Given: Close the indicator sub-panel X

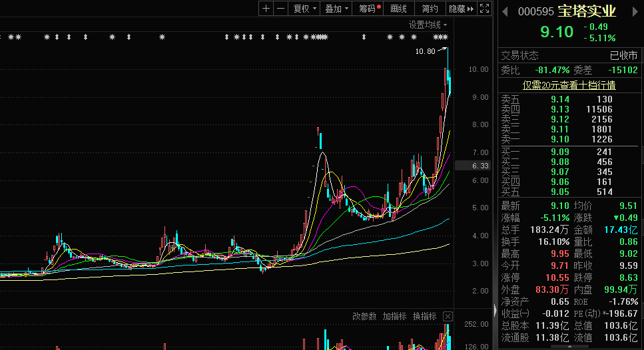Looking at the screenshot, I should pos(448,316).
